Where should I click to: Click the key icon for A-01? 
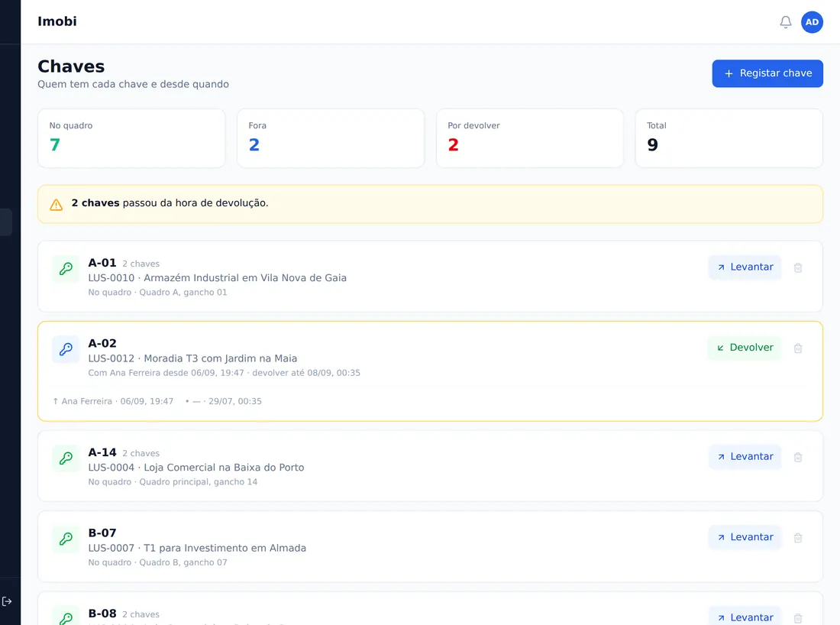tap(66, 268)
